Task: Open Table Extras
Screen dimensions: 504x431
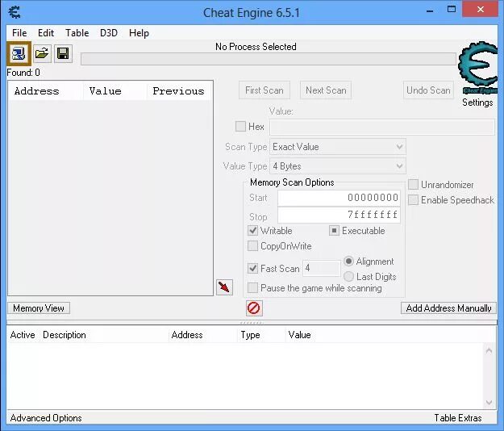Action: (x=458, y=418)
